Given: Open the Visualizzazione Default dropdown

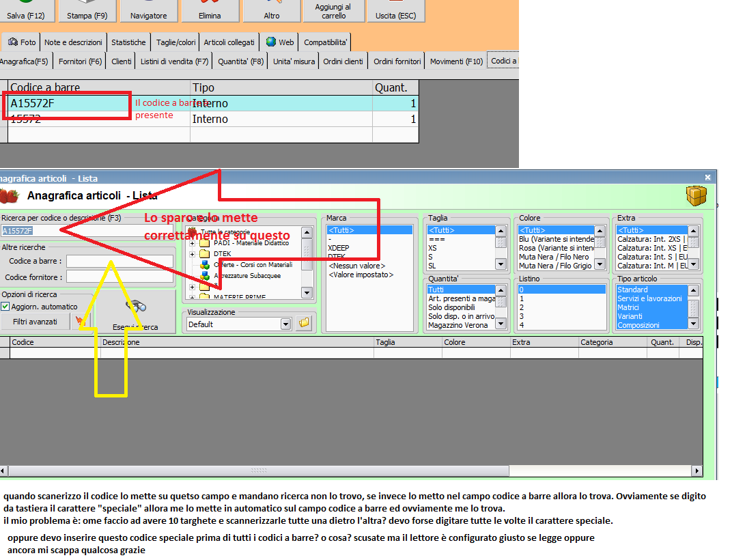Looking at the screenshot, I should point(285,324).
